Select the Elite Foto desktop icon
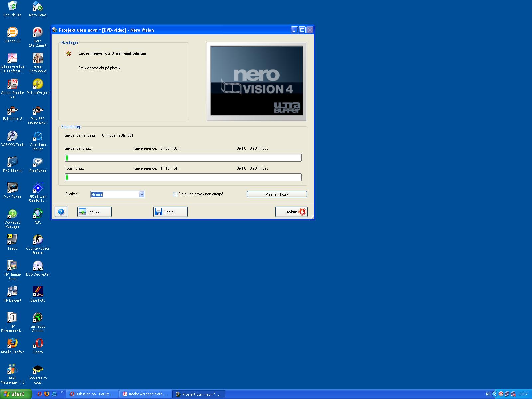Screen dimensions: 532x399 click(x=38, y=295)
